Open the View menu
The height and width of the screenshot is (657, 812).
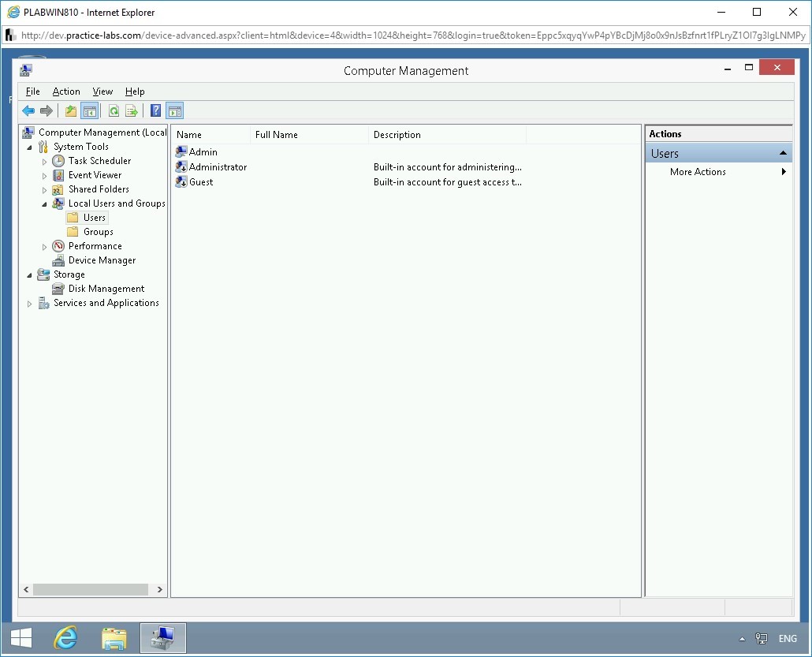tap(102, 91)
